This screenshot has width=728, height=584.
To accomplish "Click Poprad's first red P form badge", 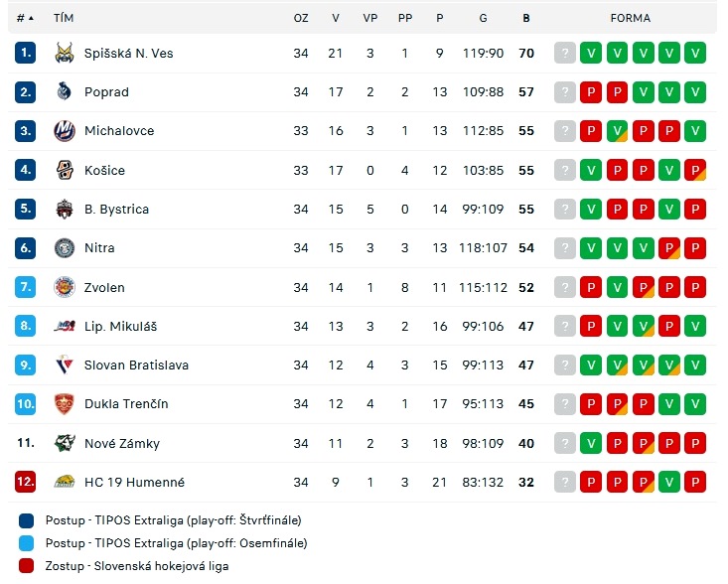I will pos(591,92).
